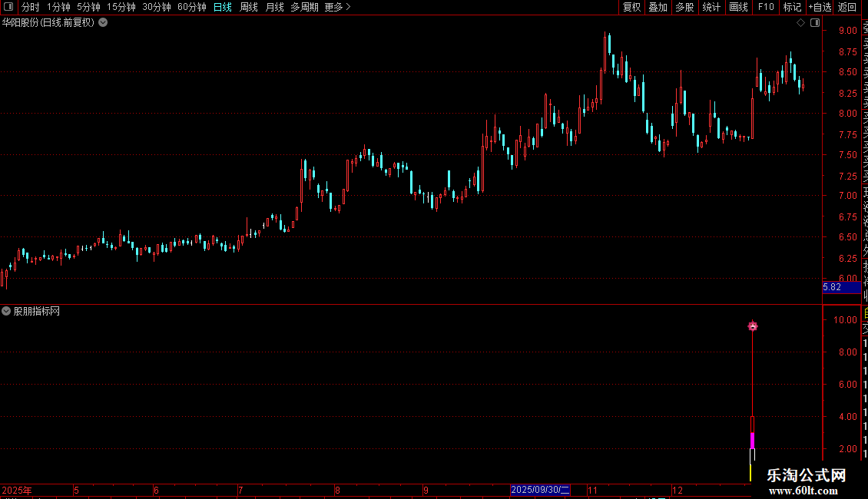This screenshot has width=868, height=499.
Task: Open the 统计 statistics tool
Action: pos(711,7)
